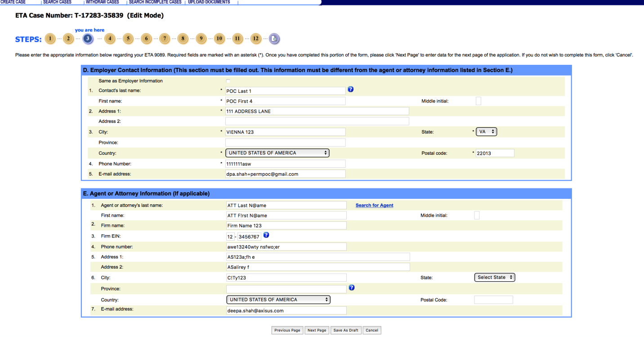The width and height of the screenshot is (644, 337).
Task: Click step 6 in the progress steps
Action: coord(146,39)
